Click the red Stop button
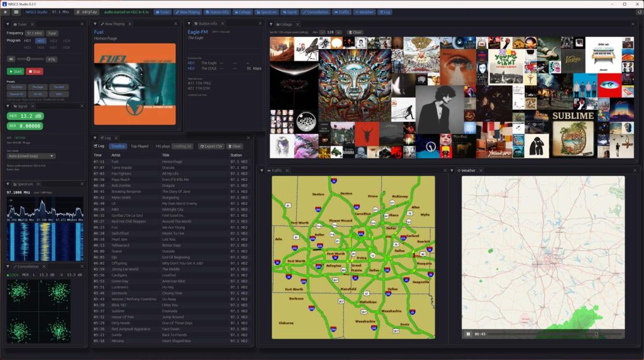This screenshot has width=644, height=360. (35, 72)
